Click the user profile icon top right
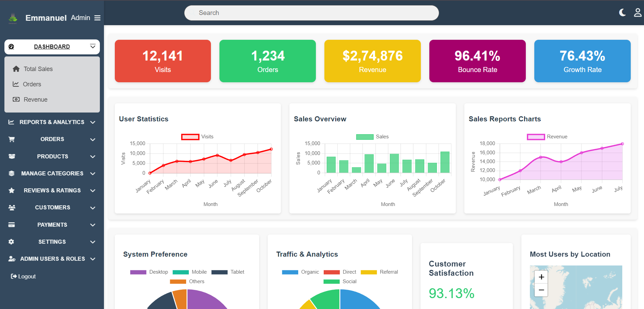This screenshot has width=644, height=309. coord(638,13)
